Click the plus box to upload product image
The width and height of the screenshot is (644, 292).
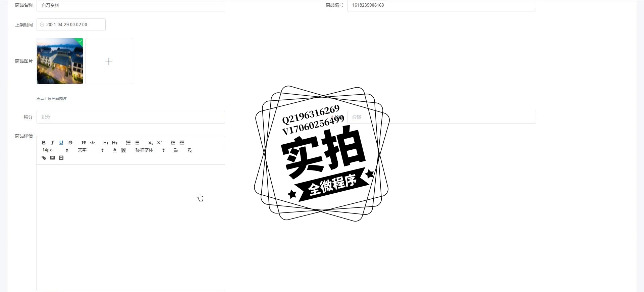(x=109, y=61)
